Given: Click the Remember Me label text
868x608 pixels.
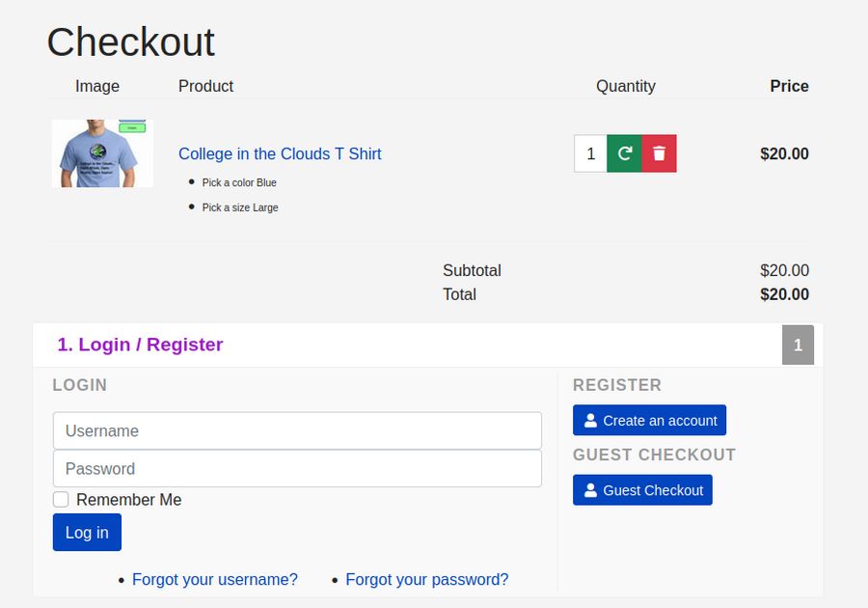Looking at the screenshot, I should (128, 500).
